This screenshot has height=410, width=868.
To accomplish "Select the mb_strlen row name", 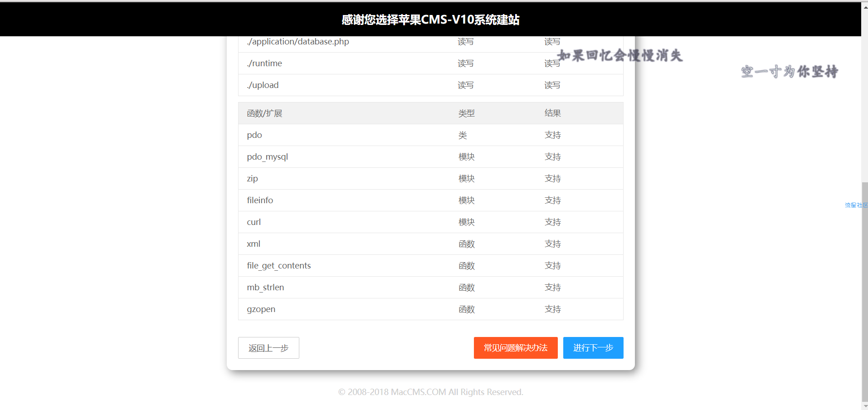I will tap(265, 287).
